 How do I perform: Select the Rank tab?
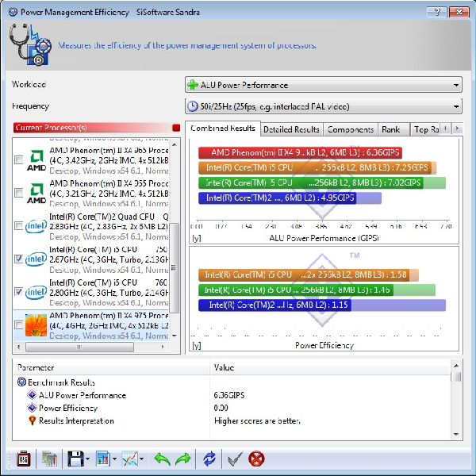click(390, 129)
